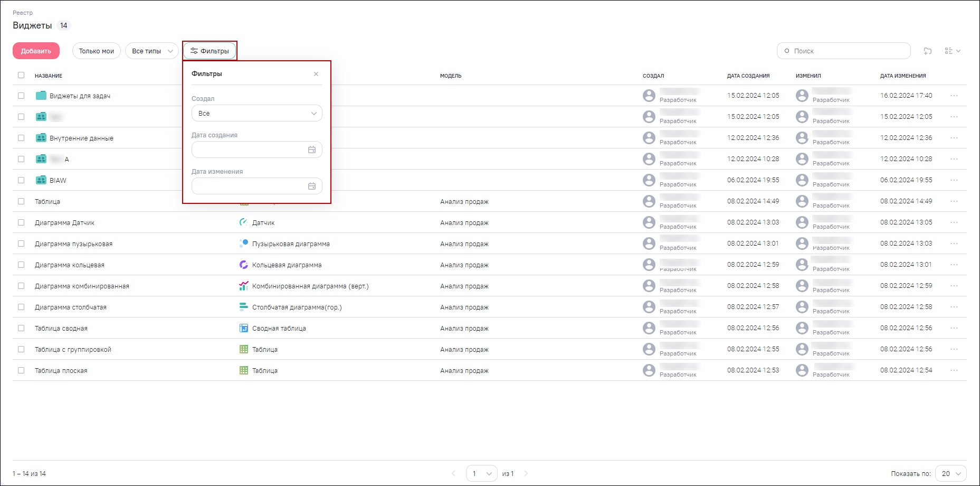Screen dimensions: 980x486
Task: Check the Диаграмма Датчик row checkbox
Action: (x=21, y=222)
